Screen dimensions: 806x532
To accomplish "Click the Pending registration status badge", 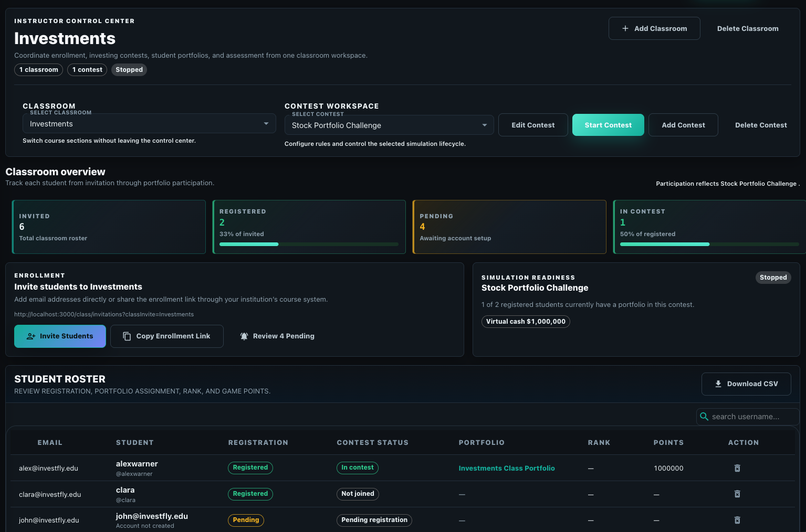I will click(x=374, y=520).
